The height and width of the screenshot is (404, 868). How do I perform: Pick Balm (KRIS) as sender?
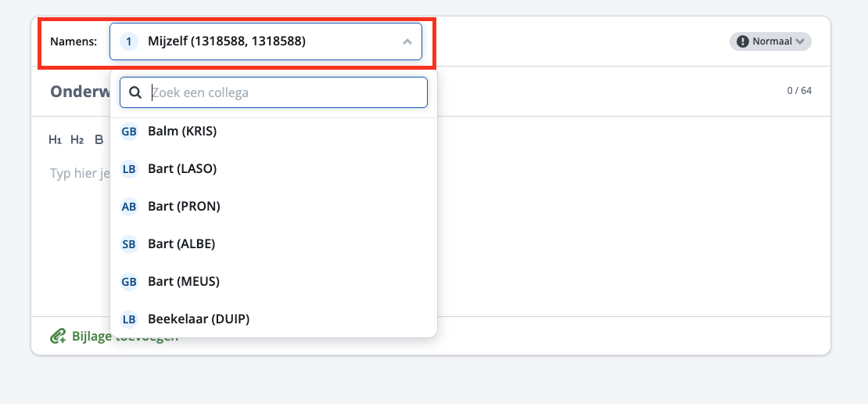click(x=182, y=132)
